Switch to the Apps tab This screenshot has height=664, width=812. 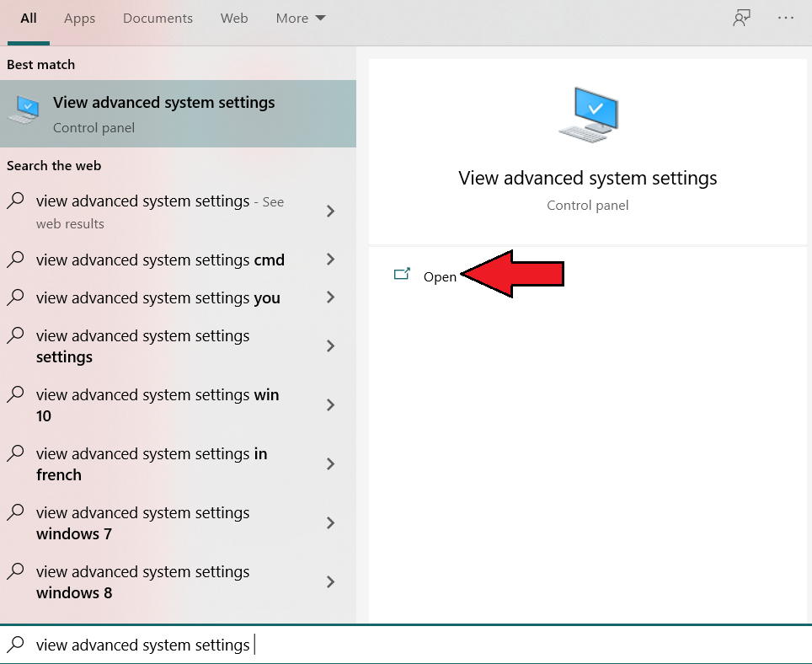(x=80, y=19)
